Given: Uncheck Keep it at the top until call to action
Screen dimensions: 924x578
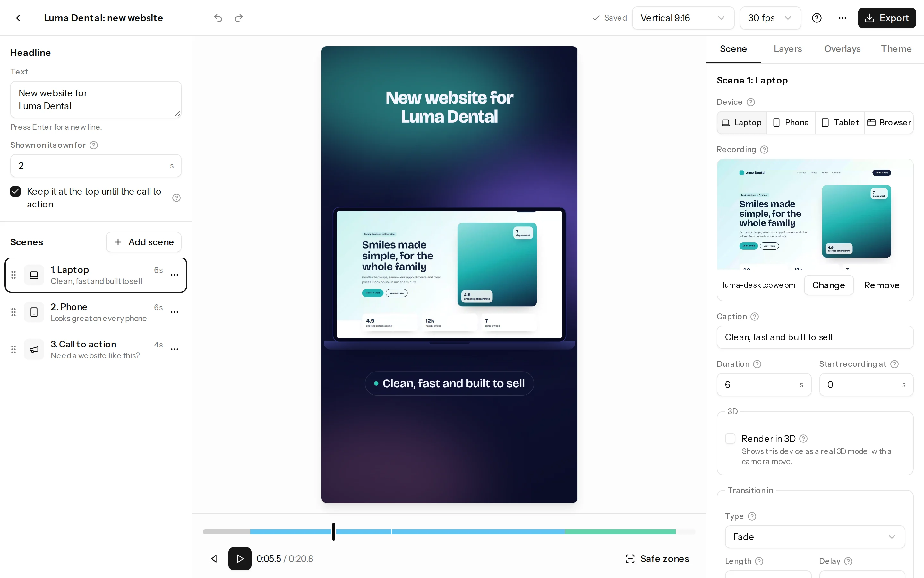Looking at the screenshot, I should coord(15,191).
